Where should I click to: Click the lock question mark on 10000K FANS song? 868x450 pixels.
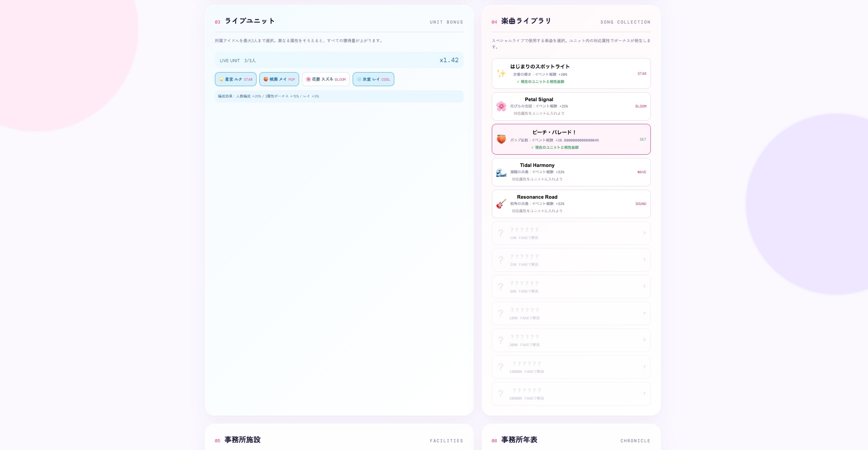click(x=500, y=367)
